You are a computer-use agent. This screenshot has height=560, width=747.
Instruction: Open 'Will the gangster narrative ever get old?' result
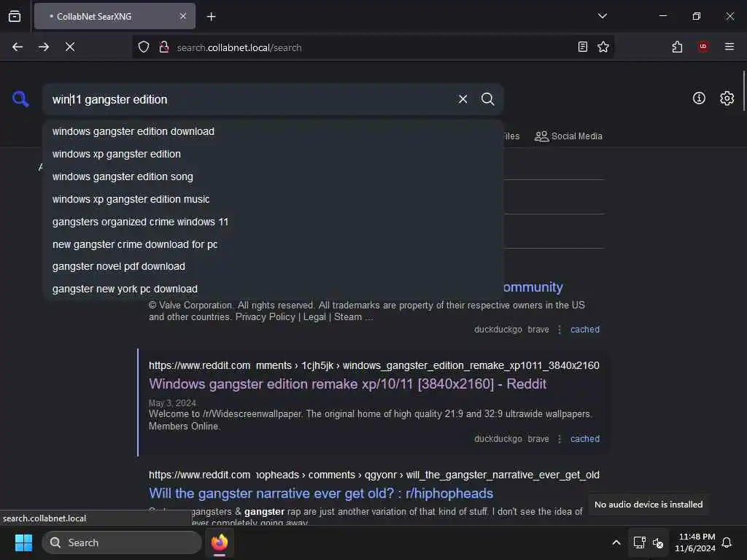321,494
